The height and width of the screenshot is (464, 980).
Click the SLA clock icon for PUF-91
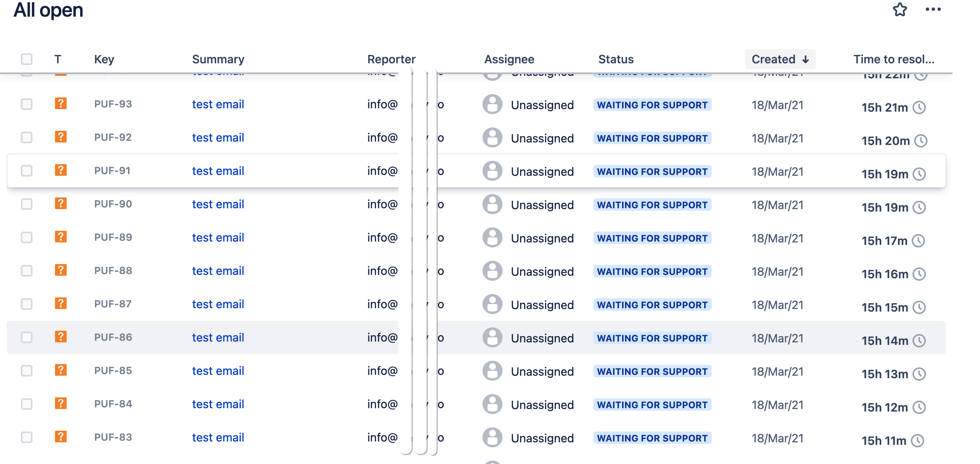(x=919, y=174)
